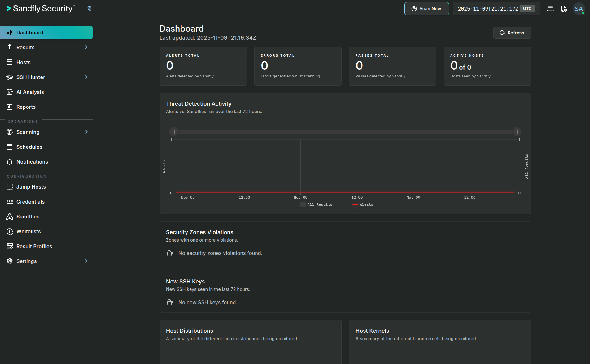Open the Whitelists section
This screenshot has width=590, height=364.
click(28, 231)
